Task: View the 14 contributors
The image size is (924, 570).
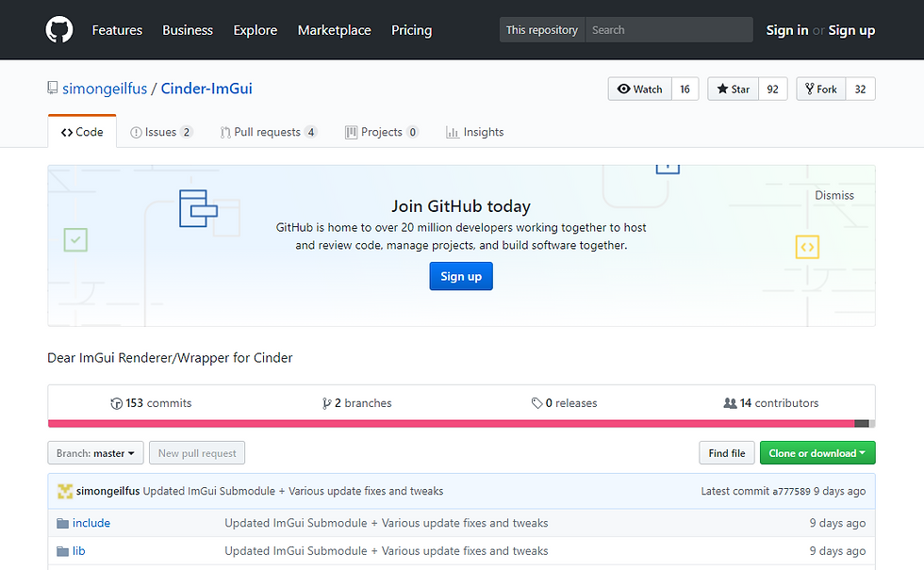Action: pos(771,403)
